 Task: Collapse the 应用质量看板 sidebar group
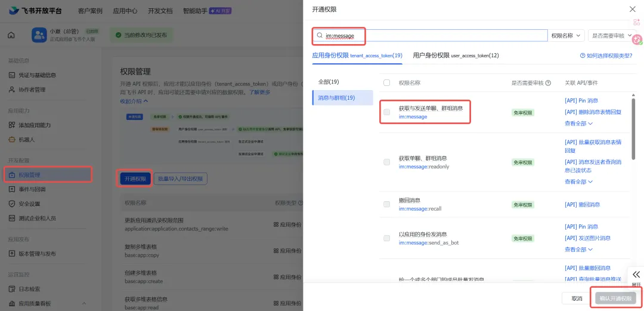pyautogui.click(x=84, y=304)
